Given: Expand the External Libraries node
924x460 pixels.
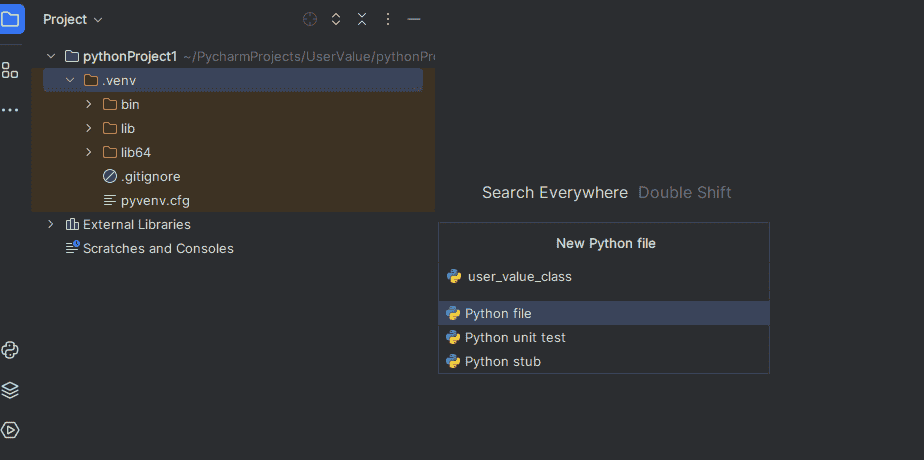Looking at the screenshot, I should pos(51,224).
